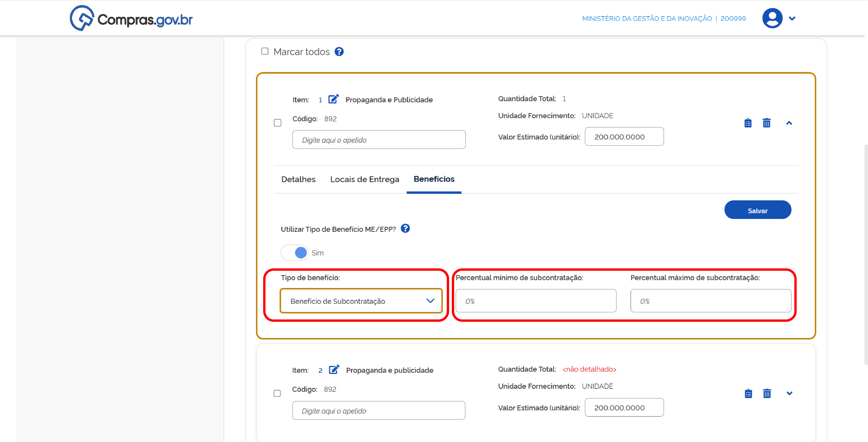Click 'Propaganda e Publicidade' item 1 name
Viewport: 868px width, 442px height.
click(x=389, y=100)
